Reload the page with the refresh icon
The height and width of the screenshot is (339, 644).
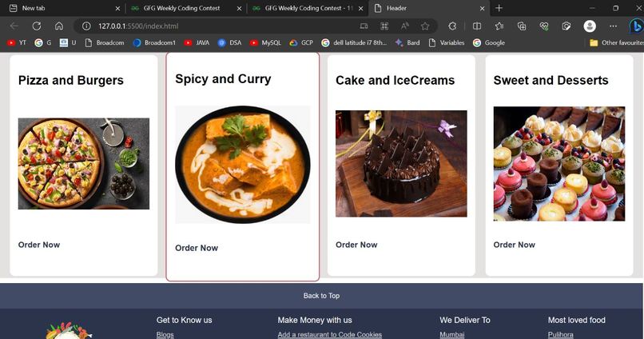pyautogui.click(x=37, y=26)
